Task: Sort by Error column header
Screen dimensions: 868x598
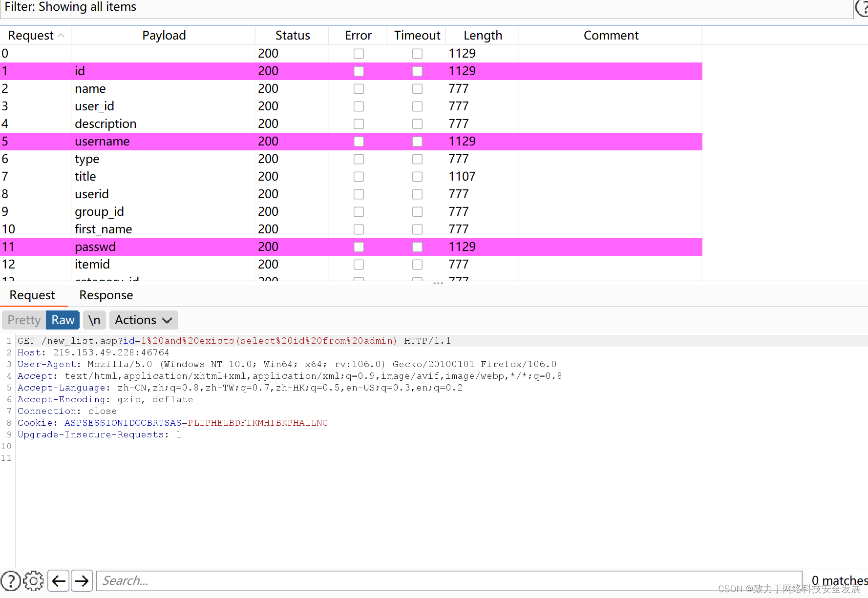Action: [358, 36]
